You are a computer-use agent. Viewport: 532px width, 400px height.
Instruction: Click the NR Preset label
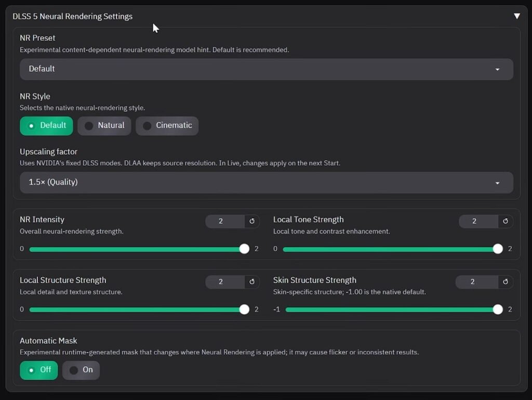pos(37,38)
